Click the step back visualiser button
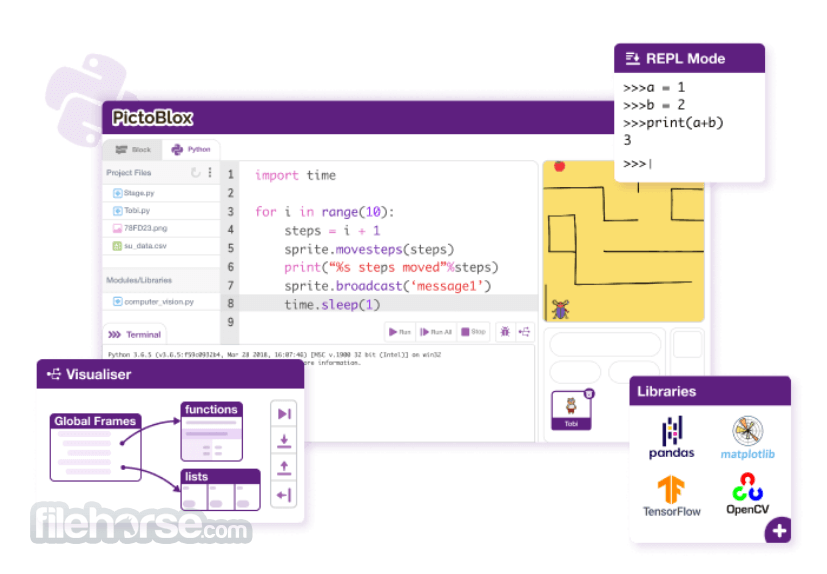 (x=284, y=495)
